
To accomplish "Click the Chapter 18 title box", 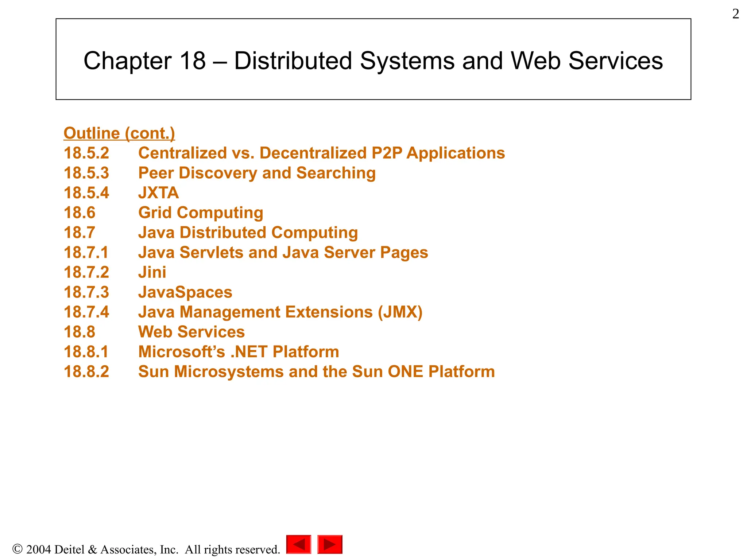I will [373, 59].
